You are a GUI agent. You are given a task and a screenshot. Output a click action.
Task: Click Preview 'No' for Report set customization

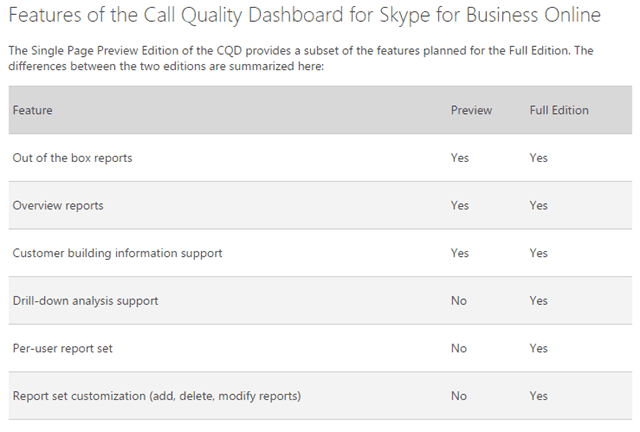tap(459, 396)
